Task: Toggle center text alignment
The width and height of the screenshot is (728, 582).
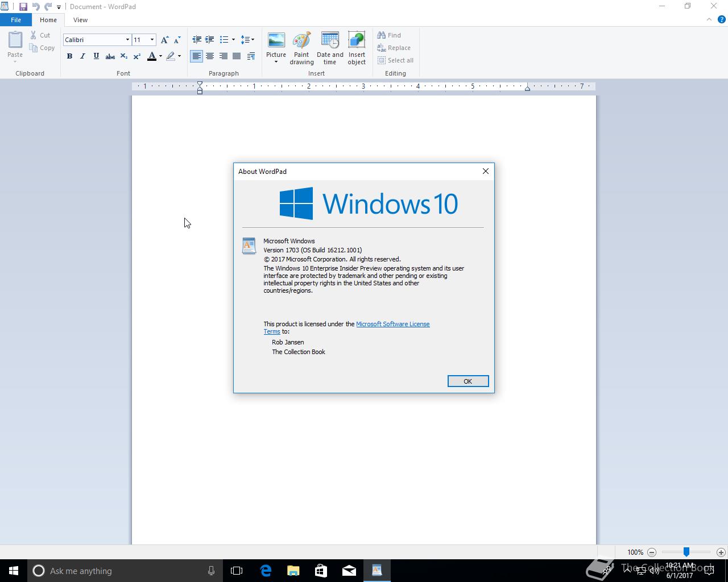Action: [210, 56]
